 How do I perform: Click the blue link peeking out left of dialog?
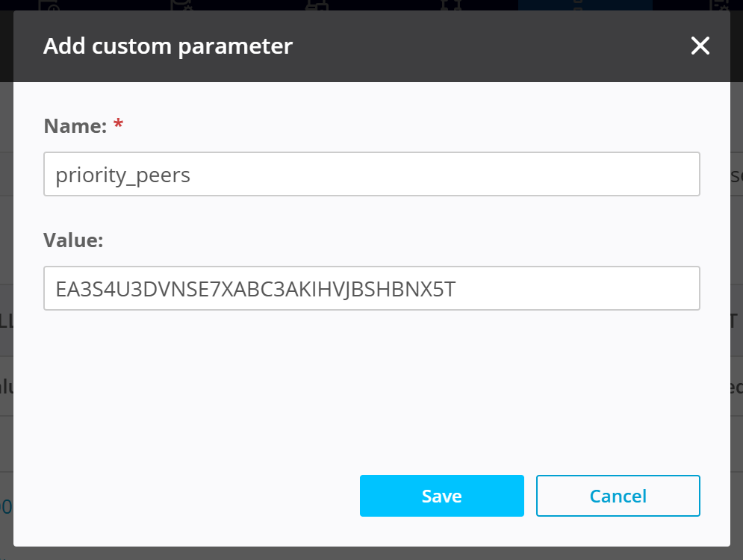tap(6, 506)
